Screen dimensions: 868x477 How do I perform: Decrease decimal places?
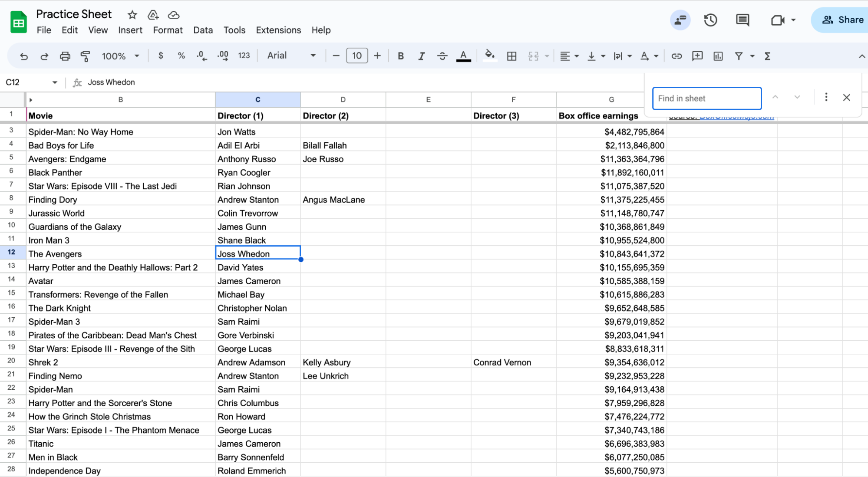pos(201,56)
